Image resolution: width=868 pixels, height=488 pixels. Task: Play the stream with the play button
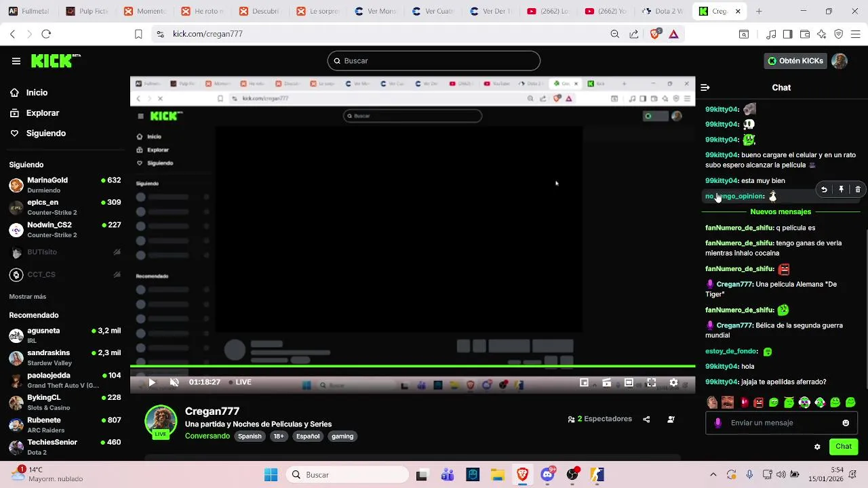[x=152, y=382]
